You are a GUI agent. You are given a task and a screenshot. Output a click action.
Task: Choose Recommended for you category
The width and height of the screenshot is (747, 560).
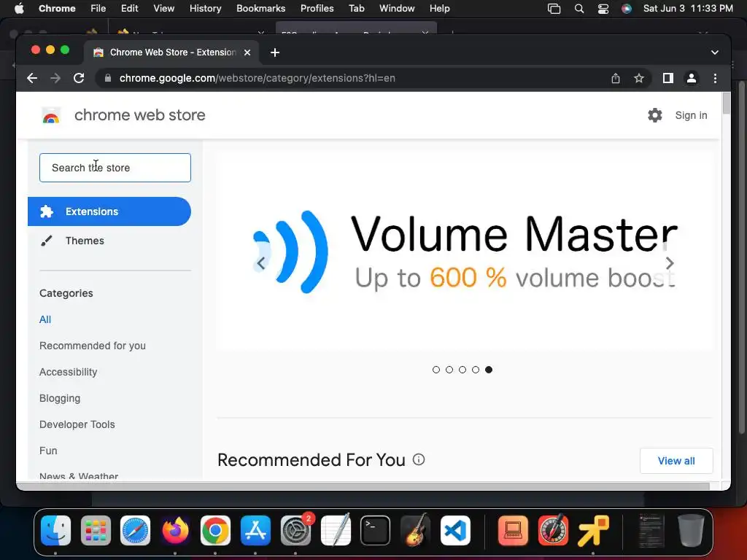point(93,346)
